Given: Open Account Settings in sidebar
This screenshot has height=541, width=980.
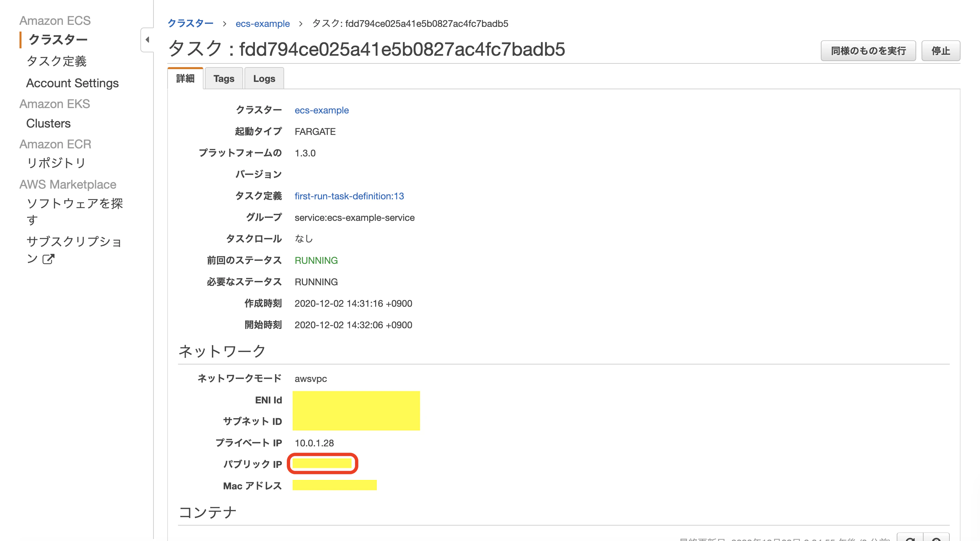Looking at the screenshot, I should coord(72,83).
